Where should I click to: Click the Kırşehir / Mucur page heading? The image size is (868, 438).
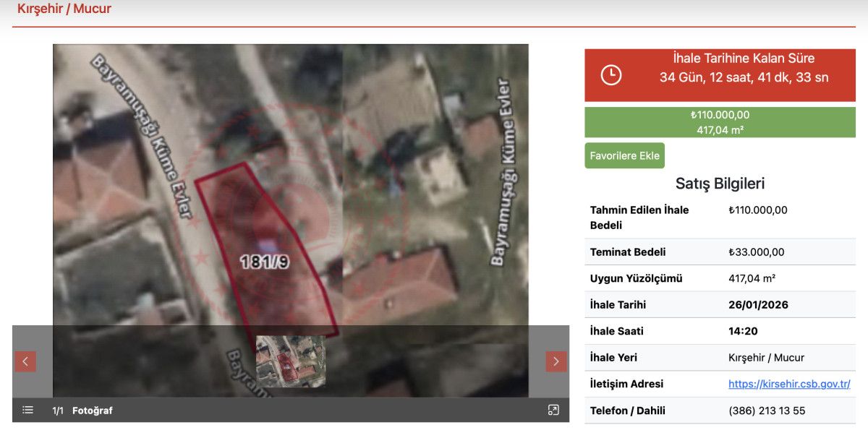pos(64,9)
